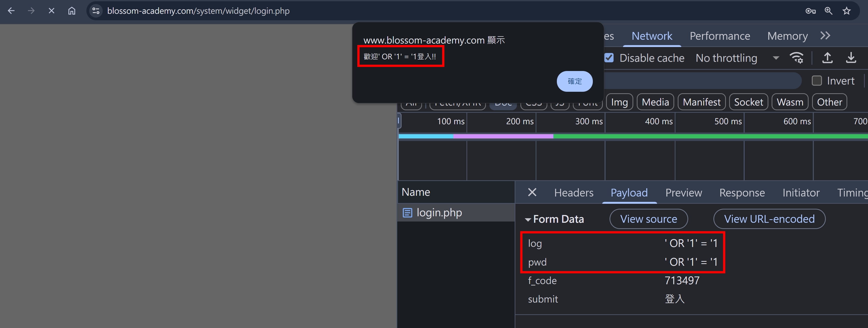Toggle the Disable cache checkbox
This screenshot has width=868, height=328.
click(x=609, y=58)
